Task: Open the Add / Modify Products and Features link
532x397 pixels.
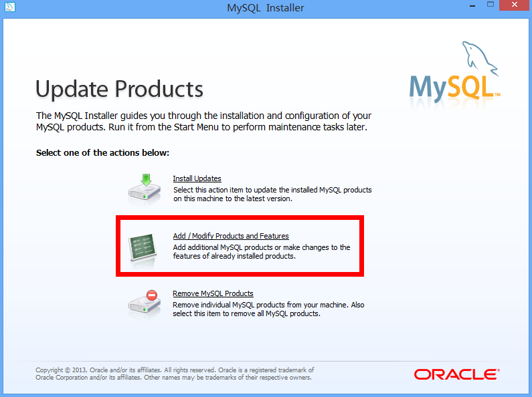Action: tap(231, 236)
